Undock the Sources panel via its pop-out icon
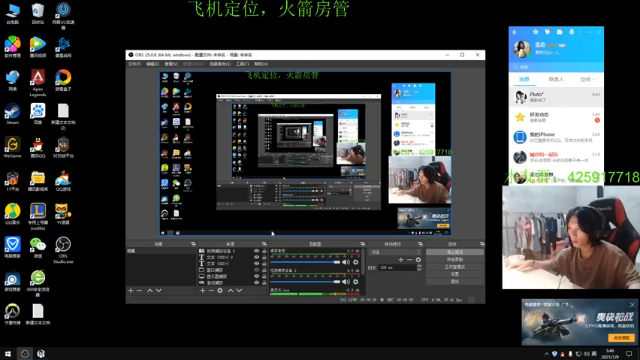This screenshot has width=640, height=360. click(264, 244)
